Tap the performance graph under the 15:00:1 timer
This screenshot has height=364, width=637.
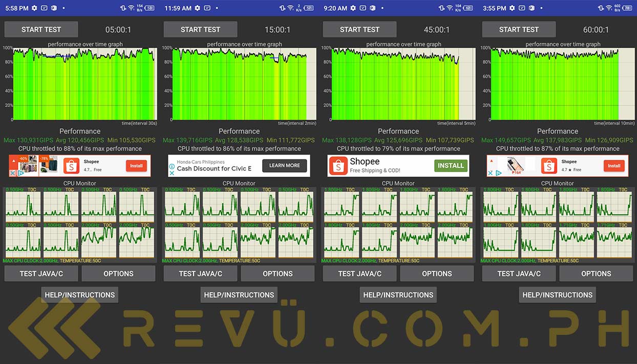click(x=244, y=84)
